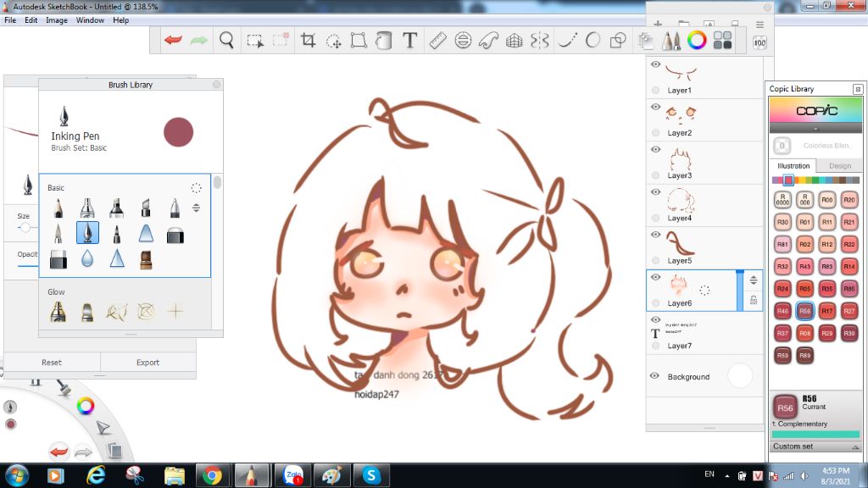Open the Layer6 blend mode arrows

click(754, 280)
